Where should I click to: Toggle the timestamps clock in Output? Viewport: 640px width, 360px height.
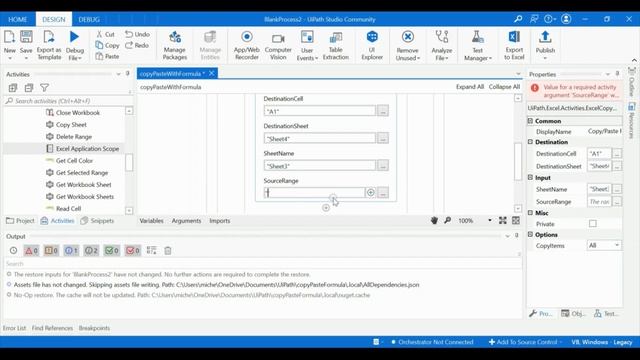(13, 251)
